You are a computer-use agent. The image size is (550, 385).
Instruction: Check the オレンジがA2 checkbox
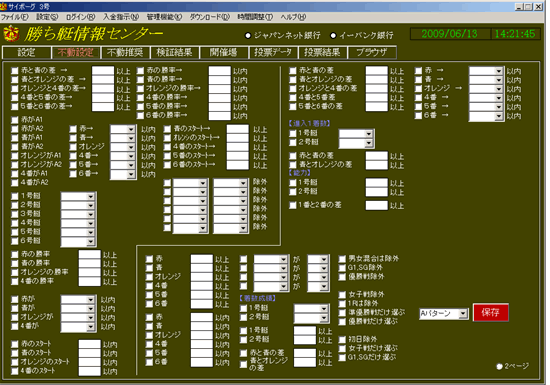15,165
